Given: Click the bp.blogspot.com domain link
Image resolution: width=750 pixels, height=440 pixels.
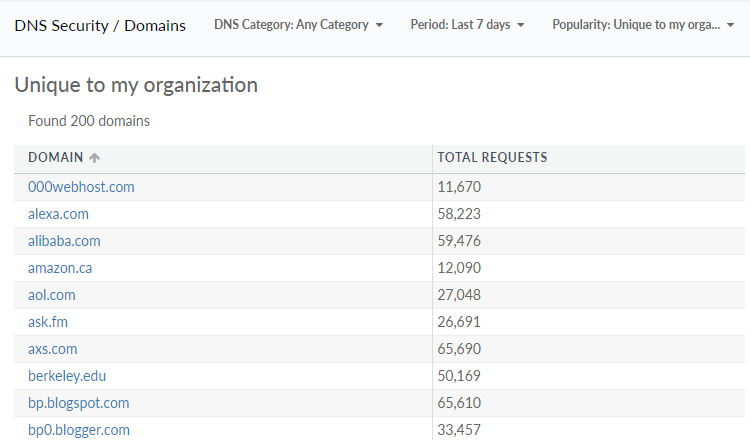Looking at the screenshot, I should tap(79, 403).
